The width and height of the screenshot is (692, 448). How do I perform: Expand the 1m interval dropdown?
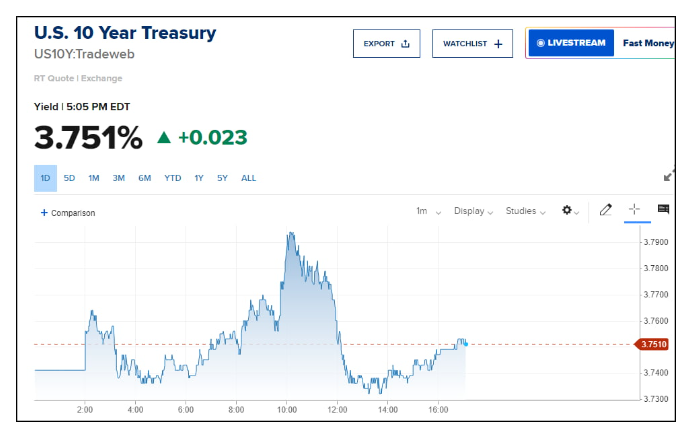(428, 211)
